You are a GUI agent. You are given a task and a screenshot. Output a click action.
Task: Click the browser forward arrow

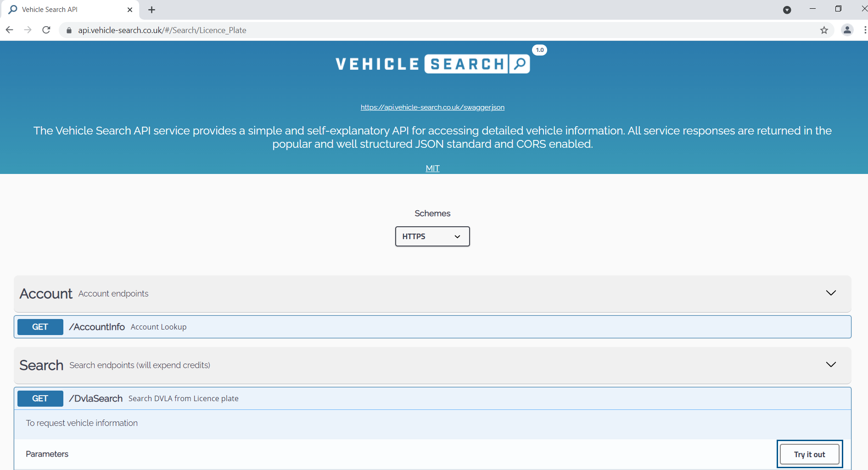(28, 30)
